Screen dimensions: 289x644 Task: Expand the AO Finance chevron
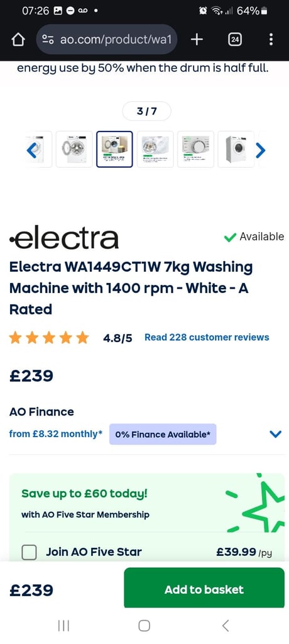pyautogui.click(x=275, y=434)
